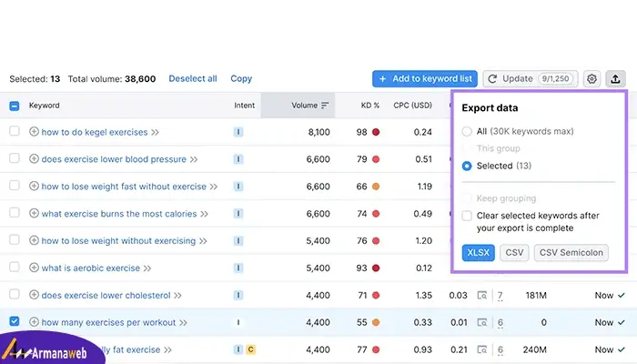The image size is (637, 364).
Task: Expand chevrons next to 'how to lose weight fast without exercise'
Action: (x=213, y=187)
